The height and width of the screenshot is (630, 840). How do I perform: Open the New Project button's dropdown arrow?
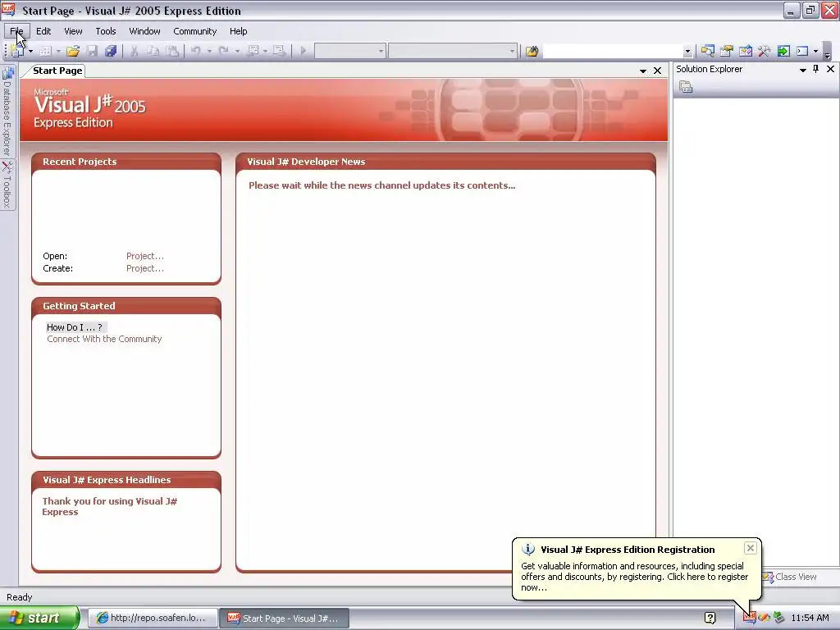pyautogui.click(x=30, y=51)
